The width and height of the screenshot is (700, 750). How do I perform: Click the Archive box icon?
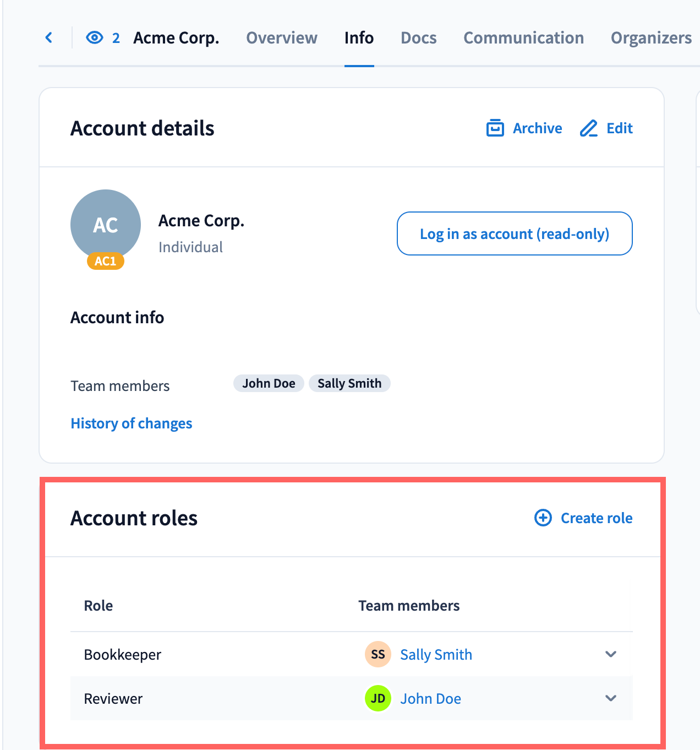(x=495, y=128)
